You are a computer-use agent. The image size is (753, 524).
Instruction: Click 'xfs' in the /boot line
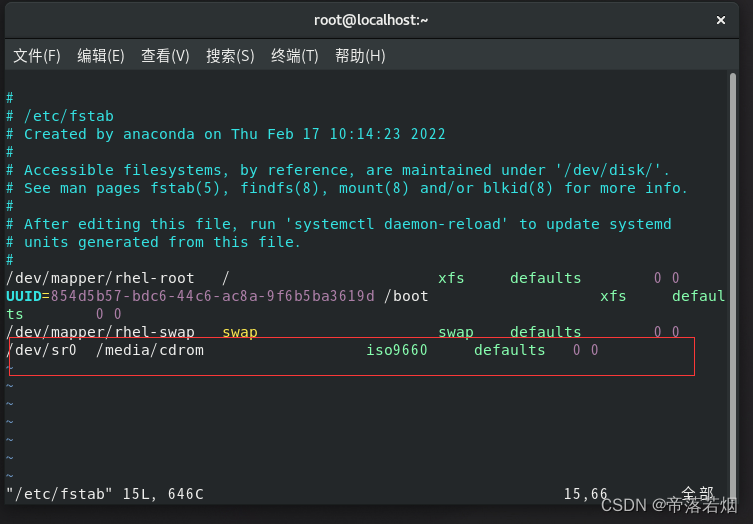(613, 296)
